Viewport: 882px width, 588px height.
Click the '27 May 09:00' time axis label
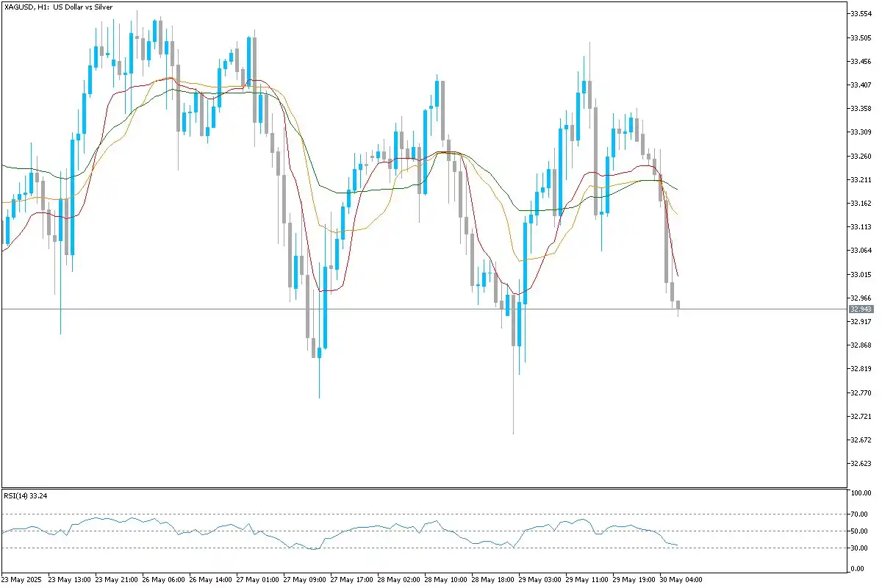304,580
